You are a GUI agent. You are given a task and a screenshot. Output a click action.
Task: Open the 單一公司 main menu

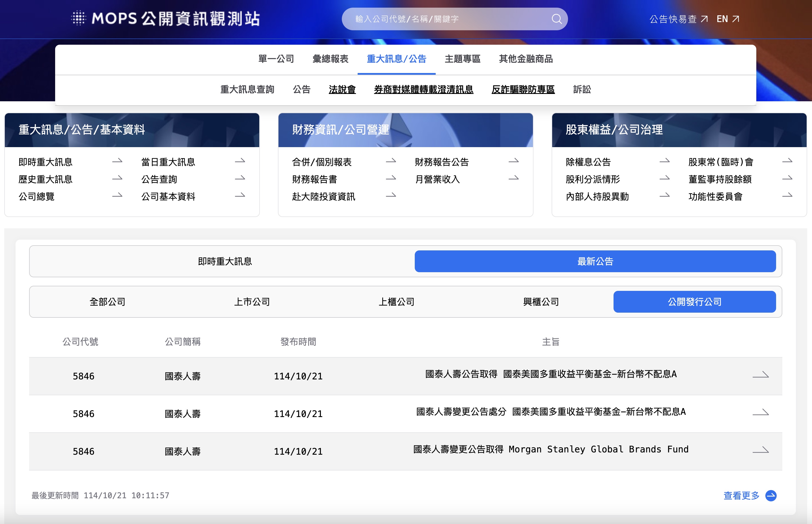click(x=276, y=59)
